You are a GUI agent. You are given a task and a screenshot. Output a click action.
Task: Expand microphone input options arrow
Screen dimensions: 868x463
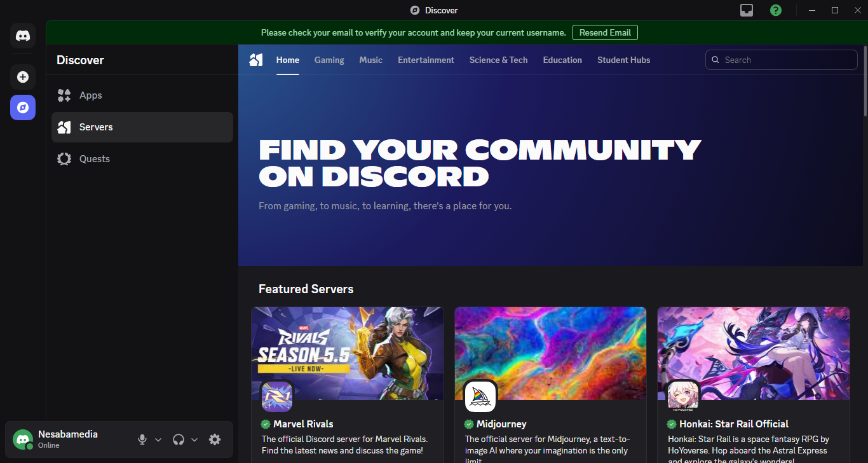pyautogui.click(x=158, y=439)
